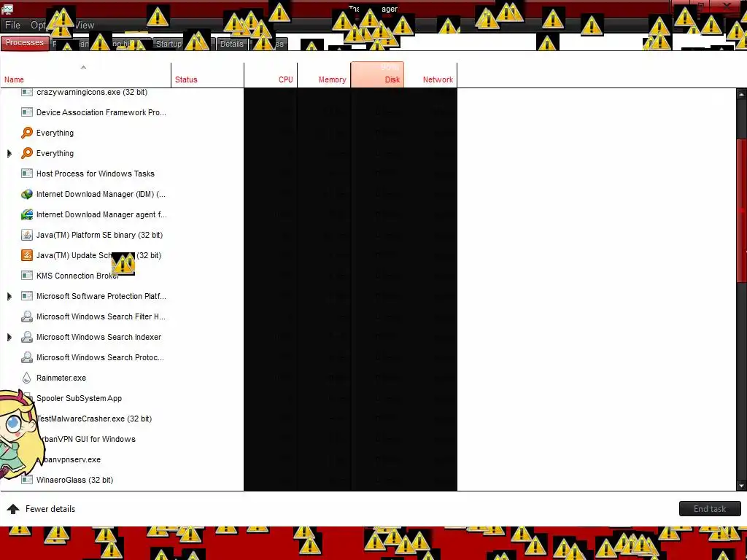Select the urbanvpnserv.exe row
The image size is (747, 560).
point(122,460)
